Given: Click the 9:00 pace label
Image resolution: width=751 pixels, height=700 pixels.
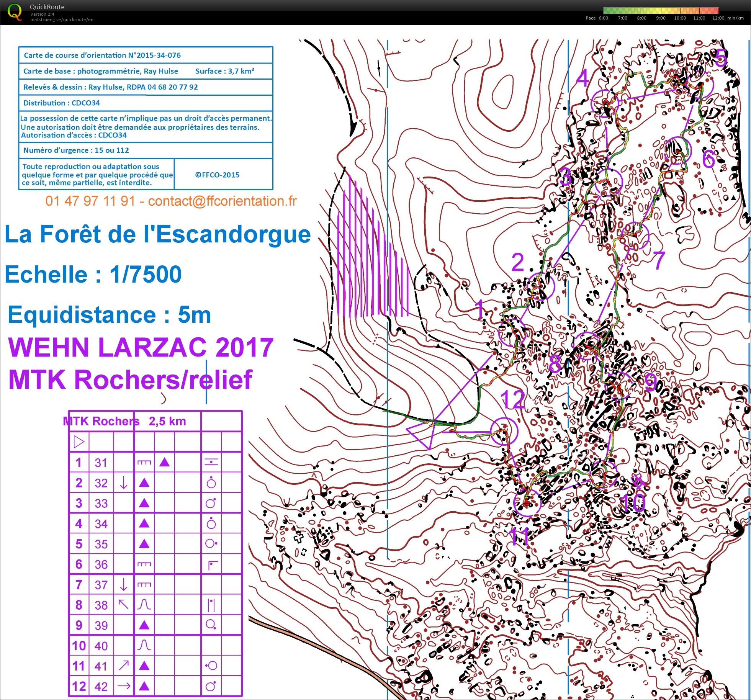Looking at the screenshot, I should (x=661, y=18).
